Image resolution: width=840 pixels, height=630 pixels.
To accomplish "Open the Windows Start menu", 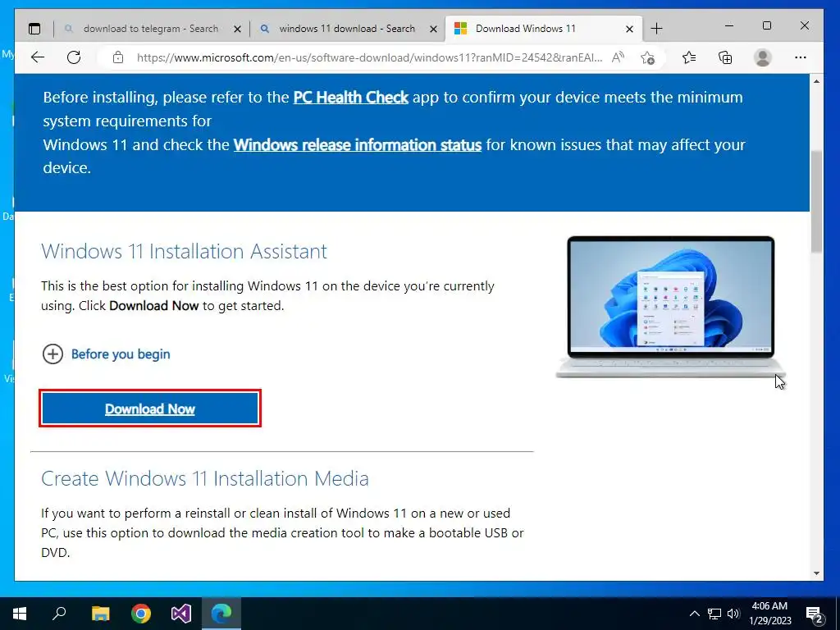I will tap(20, 614).
